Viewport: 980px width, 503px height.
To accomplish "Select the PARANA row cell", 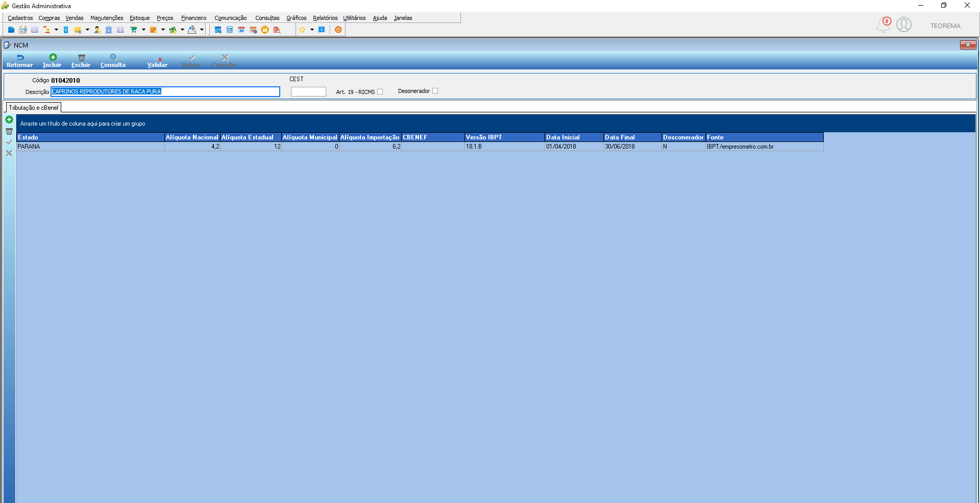I will (x=90, y=147).
